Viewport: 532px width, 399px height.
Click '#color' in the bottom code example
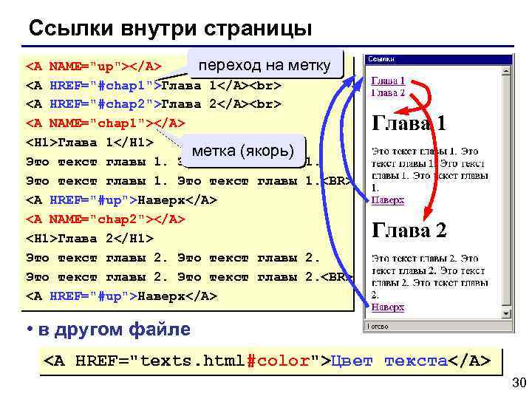(x=279, y=361)
